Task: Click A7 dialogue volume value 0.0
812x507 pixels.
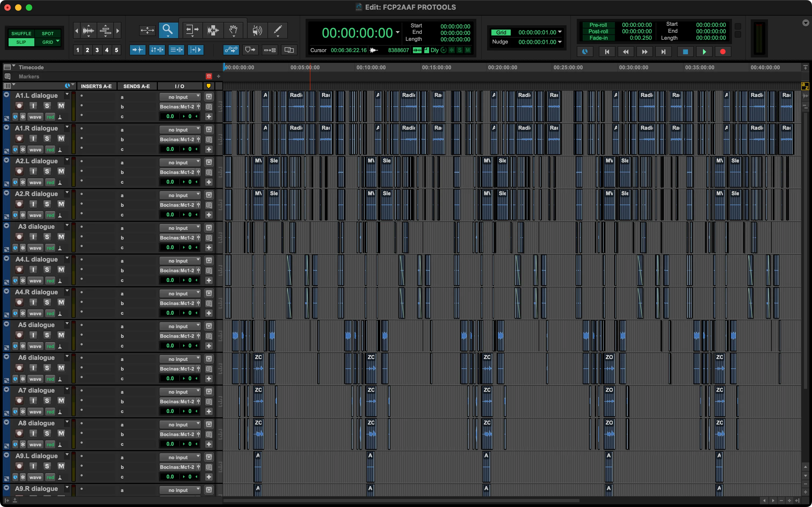Action: [170, 411]
